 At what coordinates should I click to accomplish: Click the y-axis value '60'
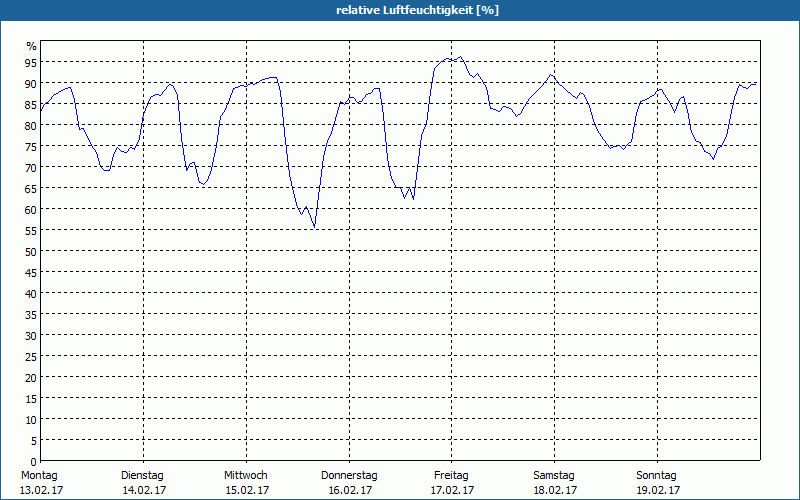(x=31, y=209)
